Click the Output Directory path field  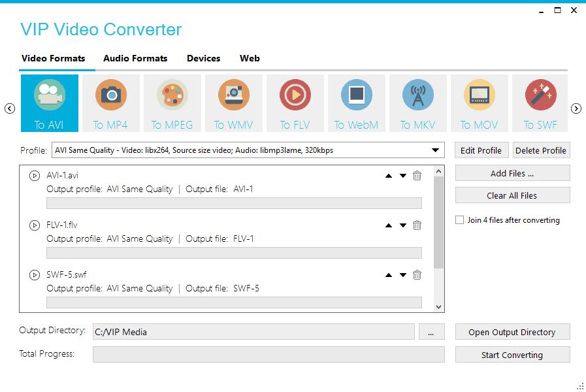[x=253, y=332]
